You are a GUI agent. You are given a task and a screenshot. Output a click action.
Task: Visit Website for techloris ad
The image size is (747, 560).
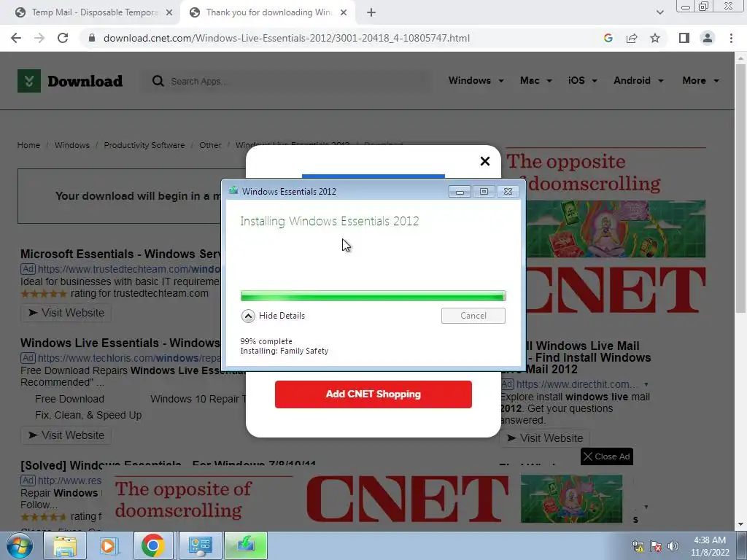click(66, 435)
